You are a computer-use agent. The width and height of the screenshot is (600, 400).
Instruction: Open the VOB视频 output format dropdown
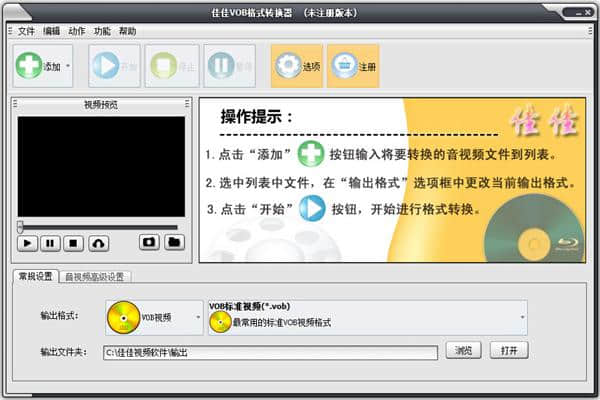pyautogui.click(x=154, y=318)
